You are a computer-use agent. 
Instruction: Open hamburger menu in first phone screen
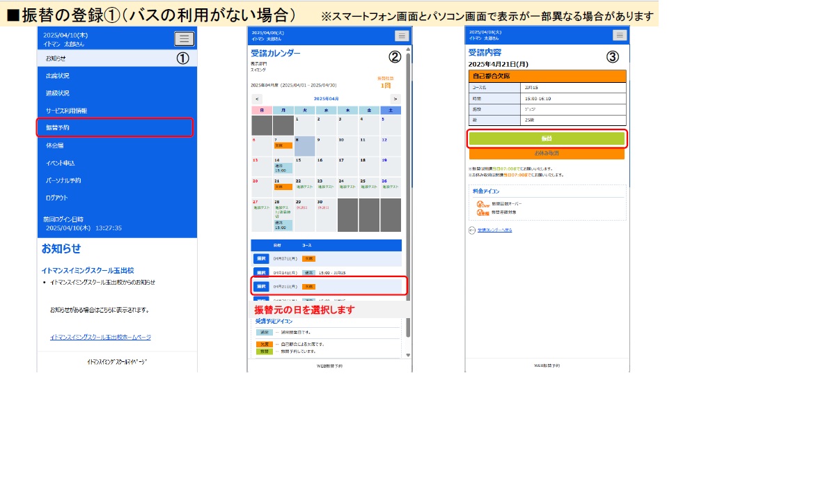point(184,39)
